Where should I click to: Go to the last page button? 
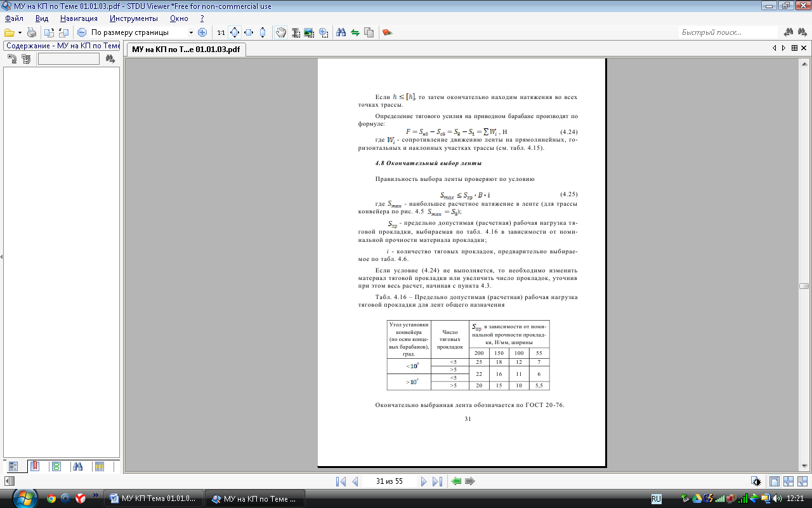[437, 481]
